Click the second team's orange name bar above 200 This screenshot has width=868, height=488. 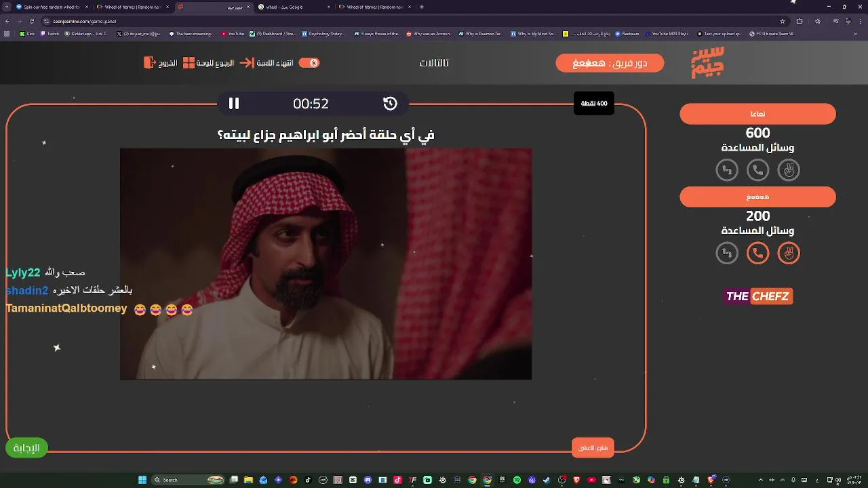758,197
